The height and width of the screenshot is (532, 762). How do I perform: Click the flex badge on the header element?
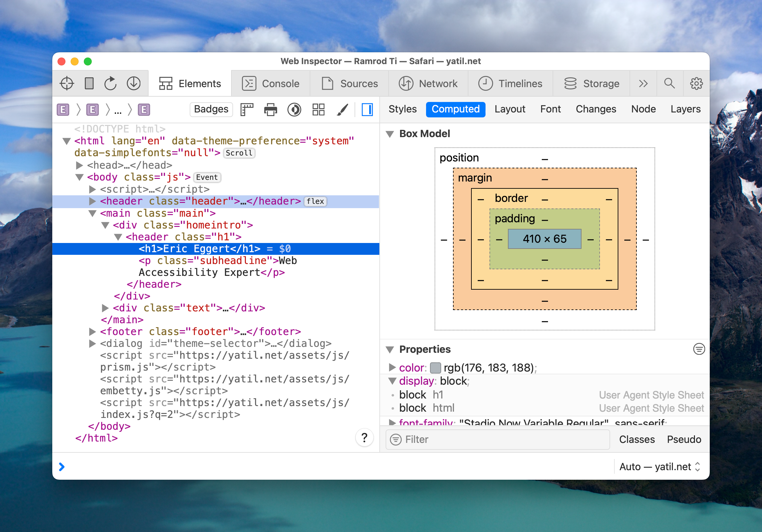click(315, 201)
